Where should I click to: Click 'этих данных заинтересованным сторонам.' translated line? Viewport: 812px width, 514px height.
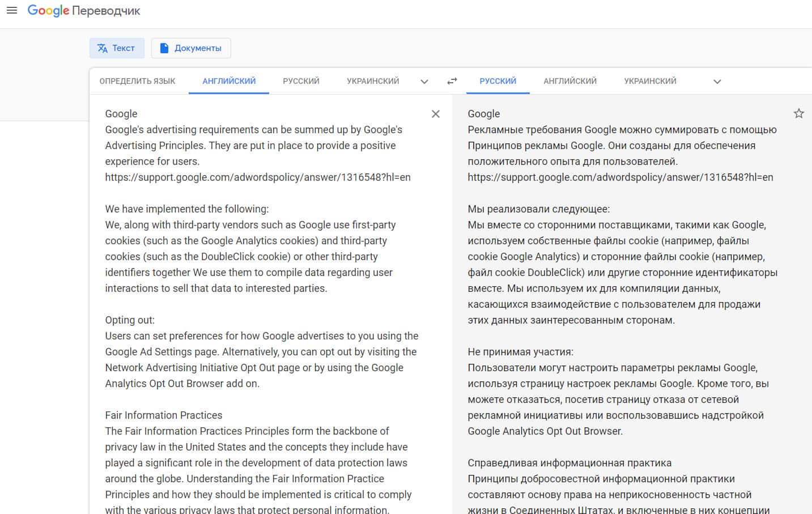pyautogui.click(x=571, y=320)
